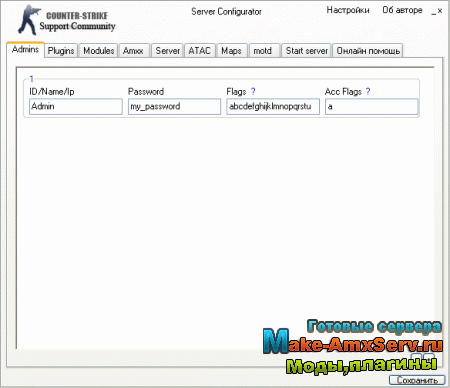Click the Flags input field
450x388 pixels.
[x=273, y=106]
